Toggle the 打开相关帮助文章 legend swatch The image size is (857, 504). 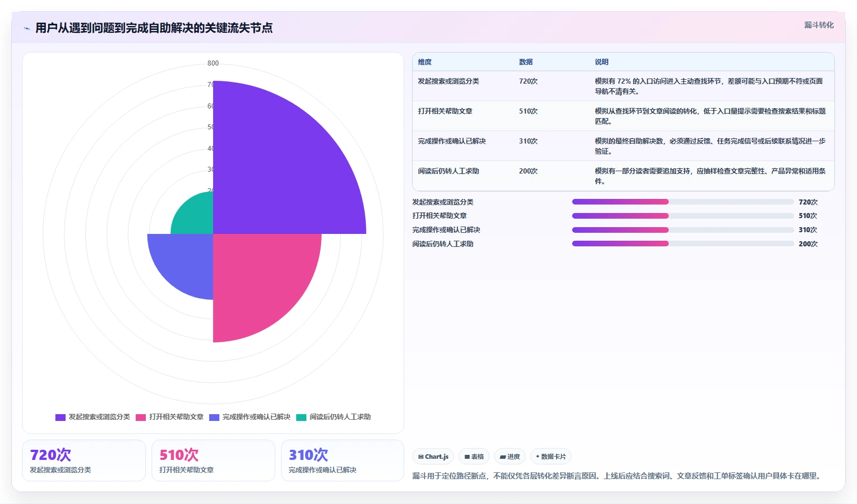141,418
